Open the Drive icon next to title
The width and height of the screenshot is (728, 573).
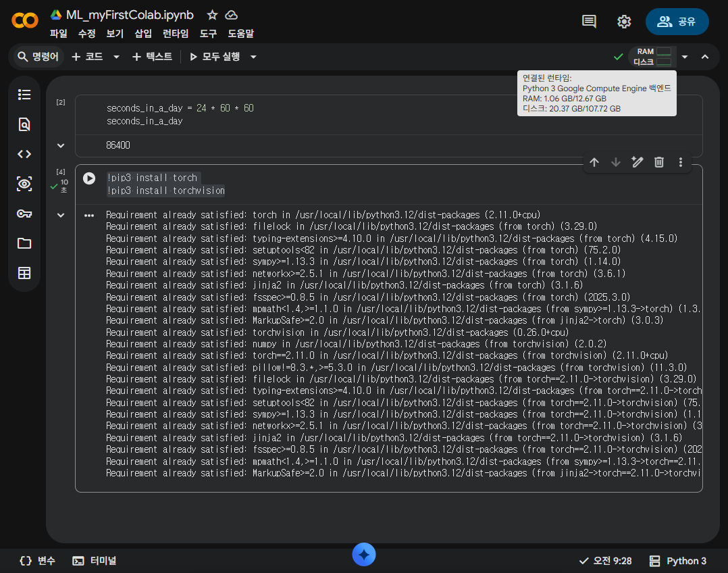[x=56, y=15]
